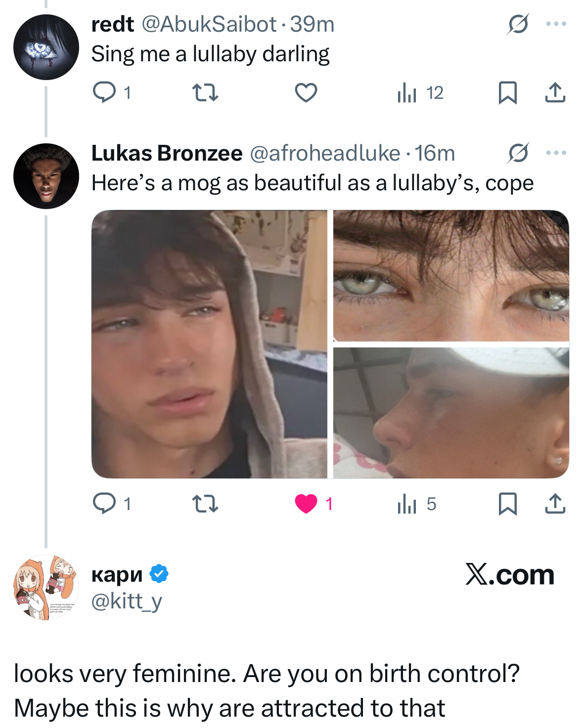Open the hooded photo in Lukas's tweet
This screenshot has height=728, width=583.
coord(209,344)
